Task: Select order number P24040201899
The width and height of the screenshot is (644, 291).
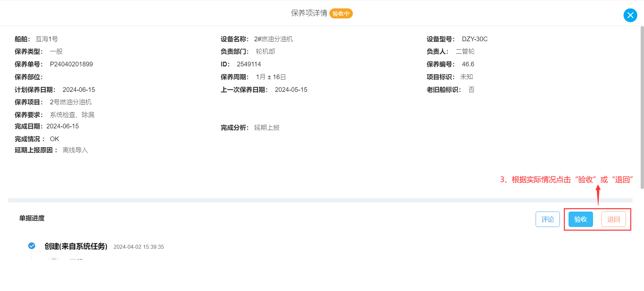Action: tap(71, 64)
